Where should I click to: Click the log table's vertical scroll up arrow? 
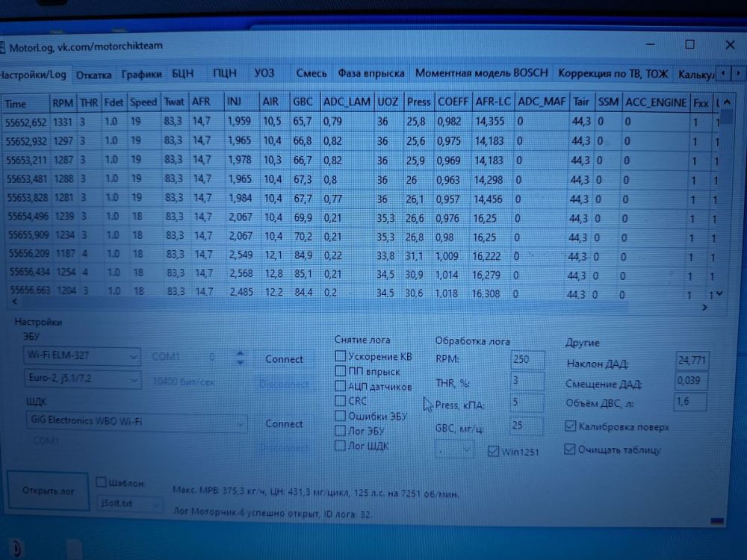726,102
